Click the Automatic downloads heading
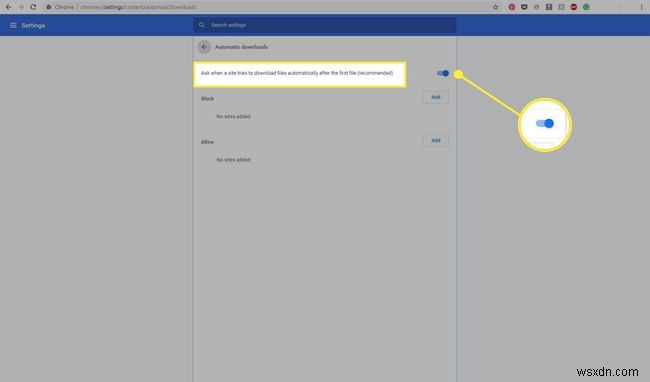The width and height of the screenshot is (650, 382). pos(241,47)
